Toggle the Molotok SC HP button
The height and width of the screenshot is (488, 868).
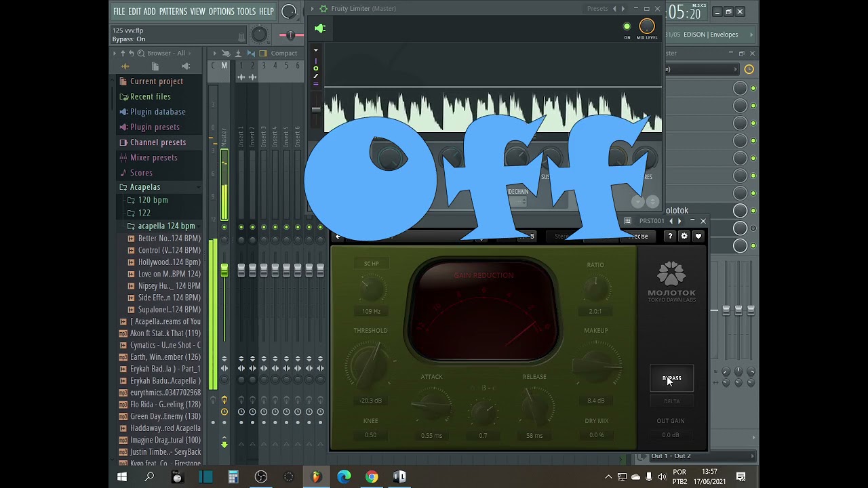371,264
